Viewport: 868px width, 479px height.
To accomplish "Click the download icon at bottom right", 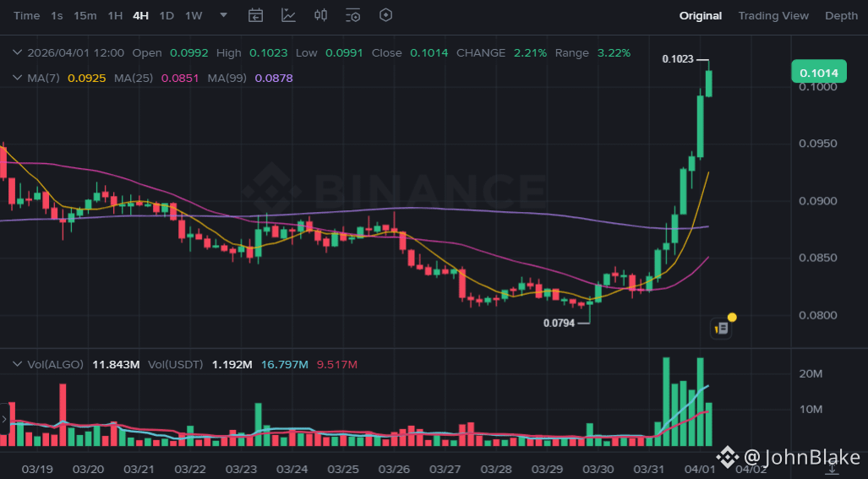I will pyautogui.click(x=832, y=469).
